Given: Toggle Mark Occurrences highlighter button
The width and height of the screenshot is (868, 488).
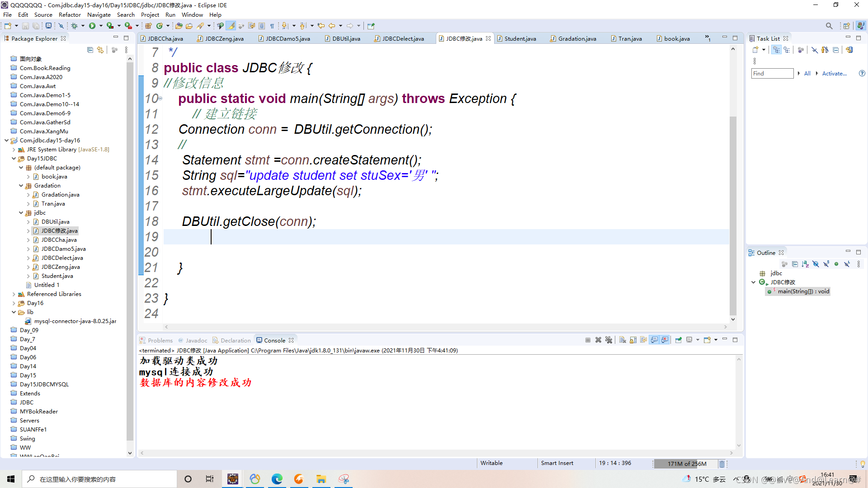Looking at the screenshot, I should 231,26.
